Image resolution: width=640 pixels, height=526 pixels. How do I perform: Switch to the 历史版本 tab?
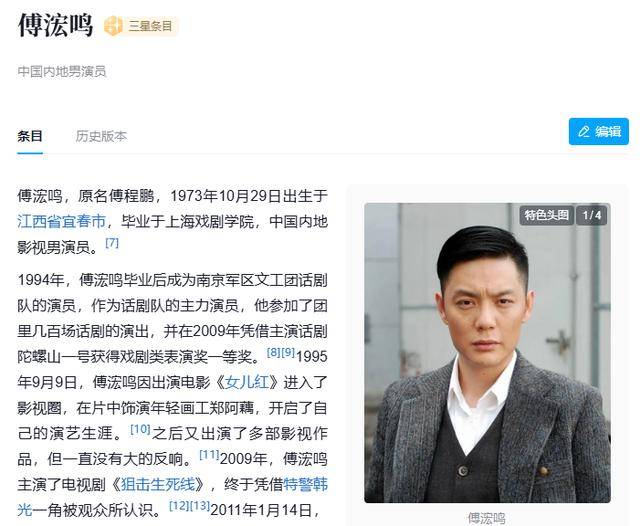(101, 136)
